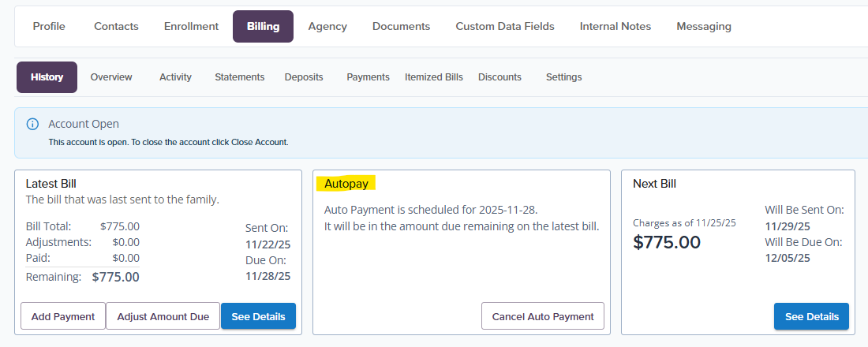868x347 pixels.
Task: View the Internal Notes tab
Action: [x=615, y=26]
